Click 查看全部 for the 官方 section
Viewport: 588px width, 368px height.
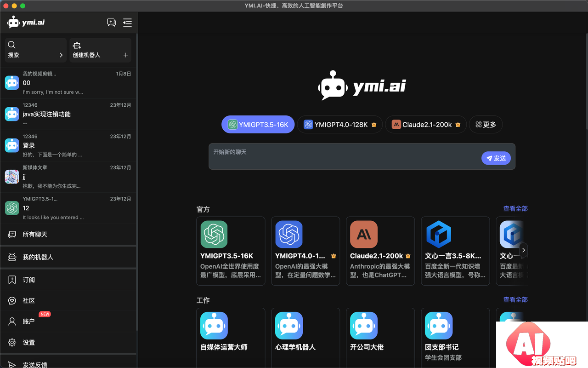[515, 208]
